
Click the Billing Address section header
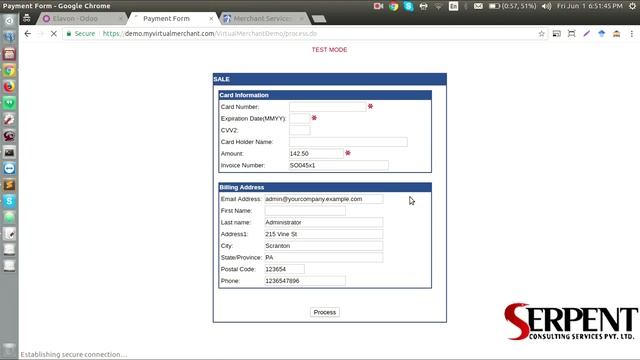[x=325, y=187]
